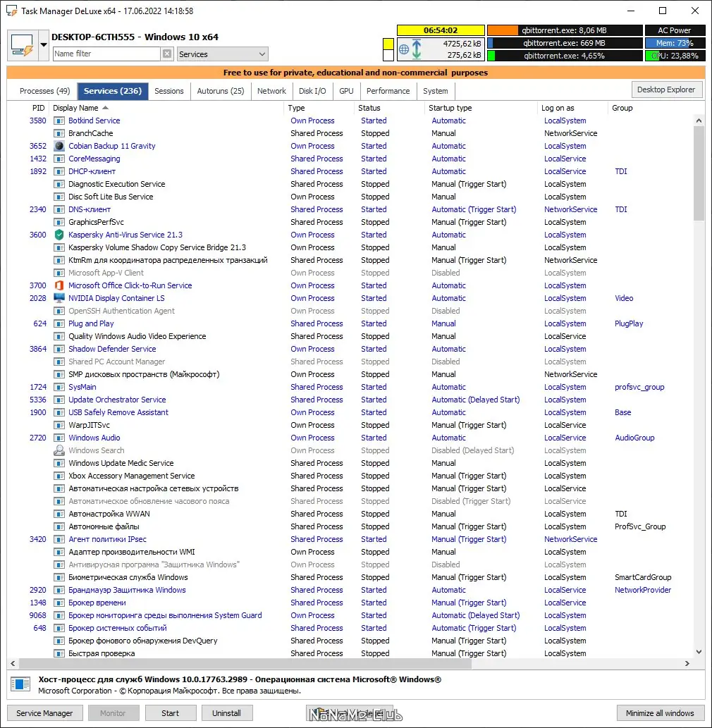Click the Service Manager button

click(x=44, y=713)
